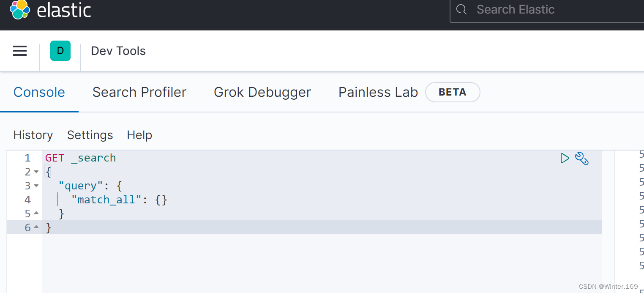Image resolution: width=644 pixels, height=293 pixels.
Task: Click the search magnifier icon
Action: tap(461, 10)
